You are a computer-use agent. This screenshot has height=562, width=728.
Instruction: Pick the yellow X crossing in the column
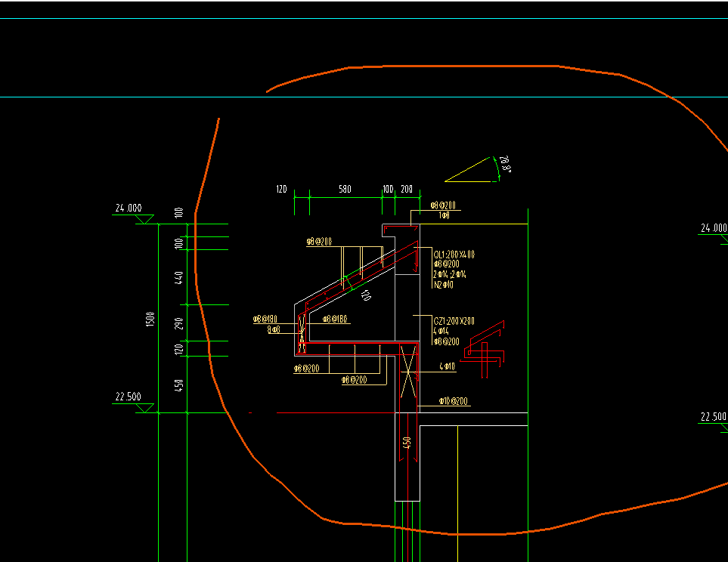pyautogui.click(x=408, y=371)
